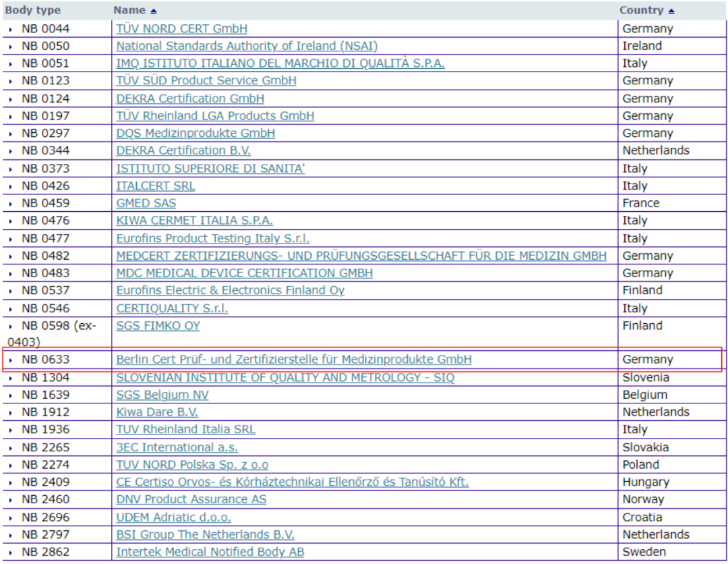
Task: Open Eurofins Product Testing Italy S.r.l. link
Action: pyautogui.click(x=212, y=238)
